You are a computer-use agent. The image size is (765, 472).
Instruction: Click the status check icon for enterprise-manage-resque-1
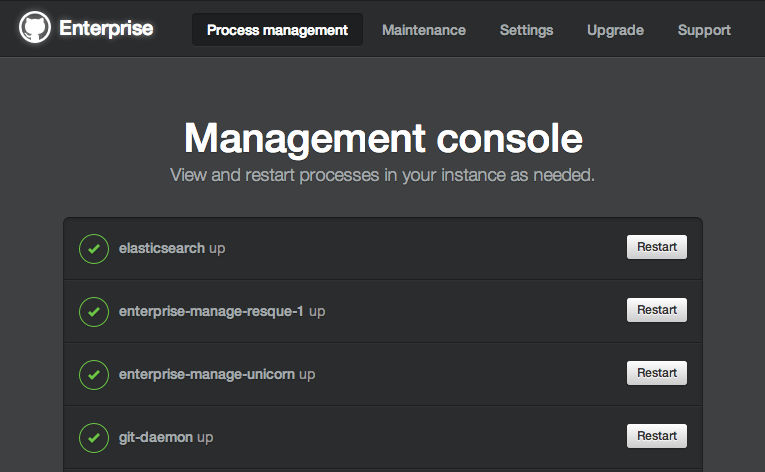pyautogui.click(x=94, y=311)
